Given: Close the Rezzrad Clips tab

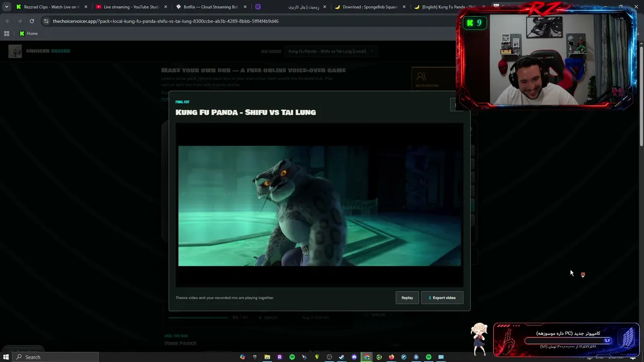Looking at the screenshot, I should tap(86, 7).
